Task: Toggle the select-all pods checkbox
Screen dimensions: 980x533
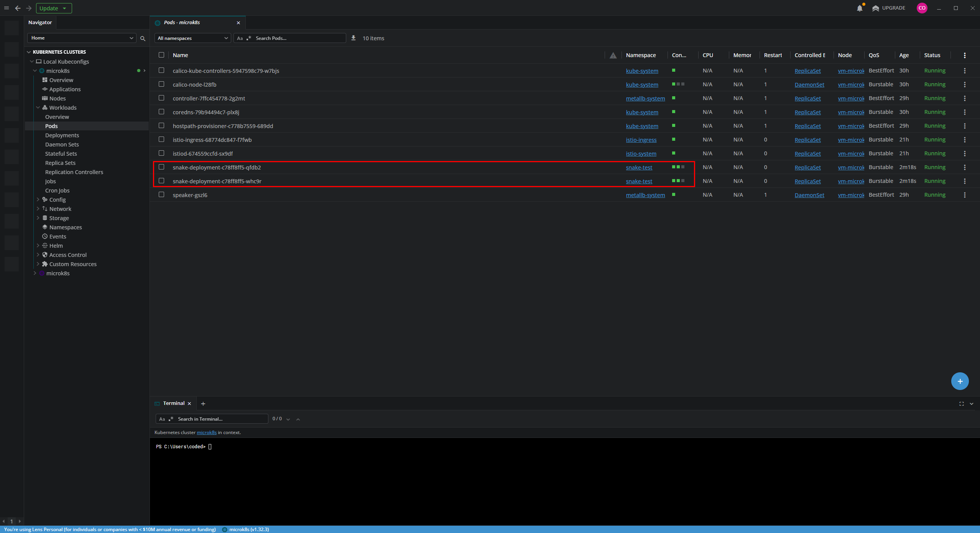Action: 161,55
